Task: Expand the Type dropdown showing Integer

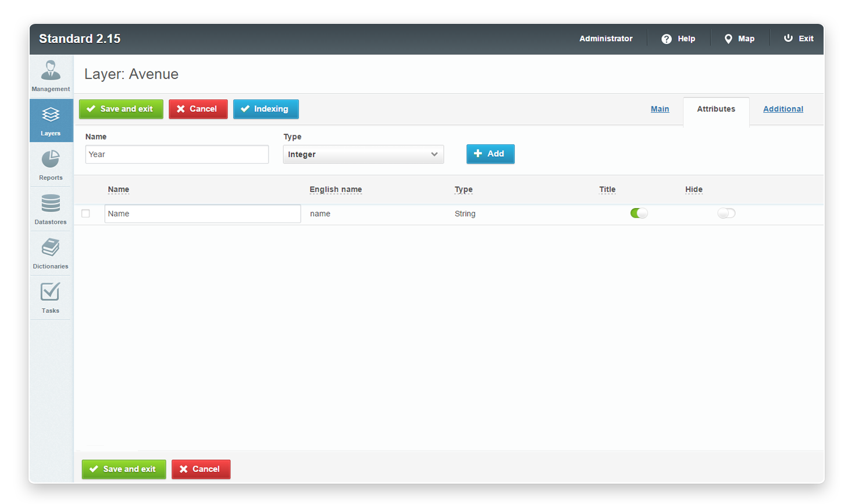Action: coord(363,155)
